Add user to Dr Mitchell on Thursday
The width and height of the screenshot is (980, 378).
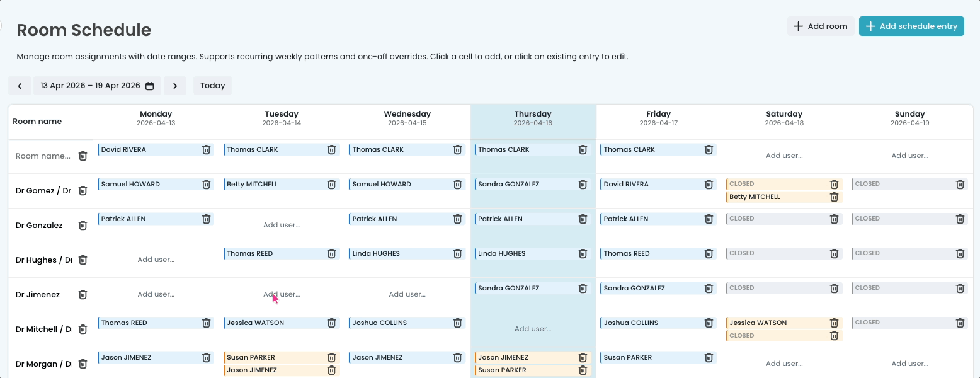pyautogui.click(x=532, y=329)
